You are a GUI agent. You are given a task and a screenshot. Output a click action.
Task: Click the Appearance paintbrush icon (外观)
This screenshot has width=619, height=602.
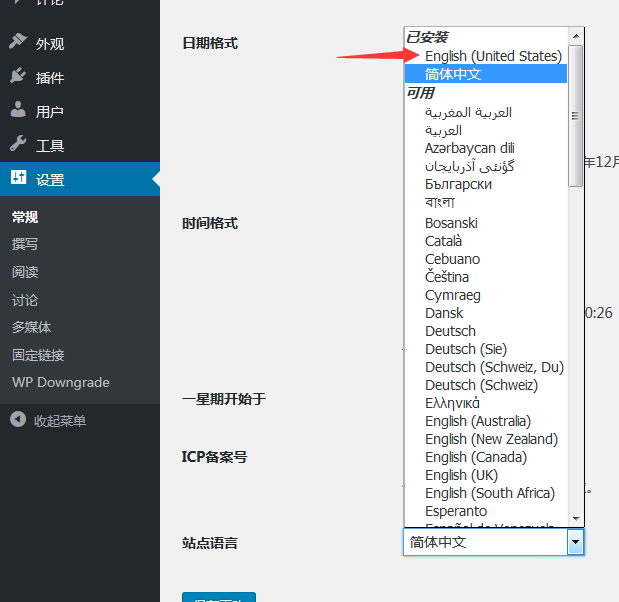[18, 43]
